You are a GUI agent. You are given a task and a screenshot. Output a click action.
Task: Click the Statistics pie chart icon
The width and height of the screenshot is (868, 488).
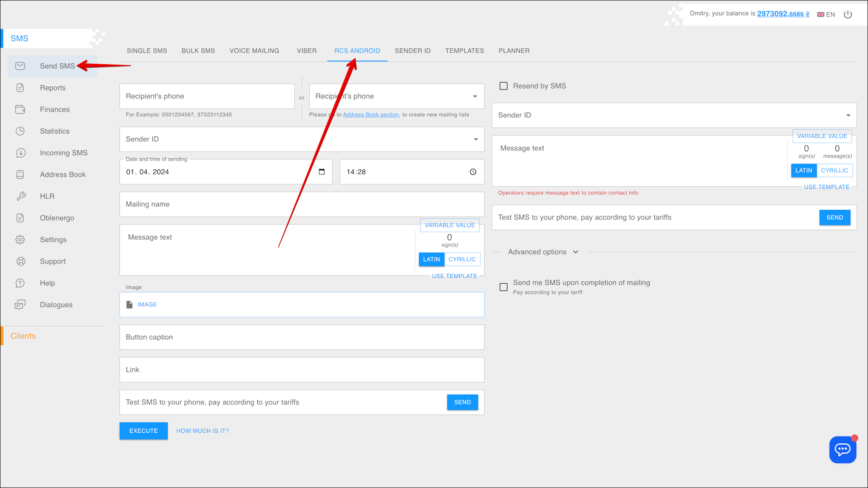tap(20, 131)
